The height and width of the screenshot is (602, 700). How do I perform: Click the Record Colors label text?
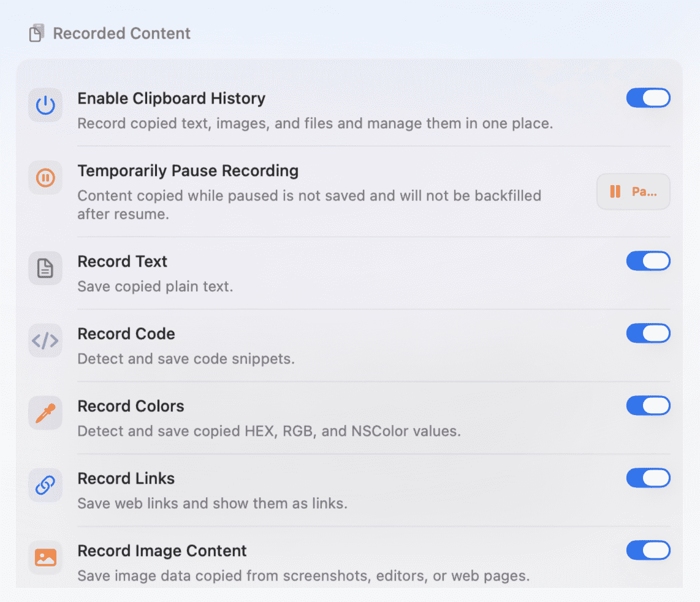(x=131, y=406)
